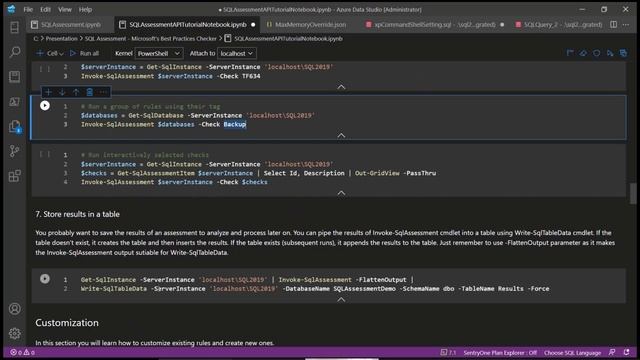Switch to the SQLAssessment.ipynb tab
The image size is (640, 360).
(71, 24)
